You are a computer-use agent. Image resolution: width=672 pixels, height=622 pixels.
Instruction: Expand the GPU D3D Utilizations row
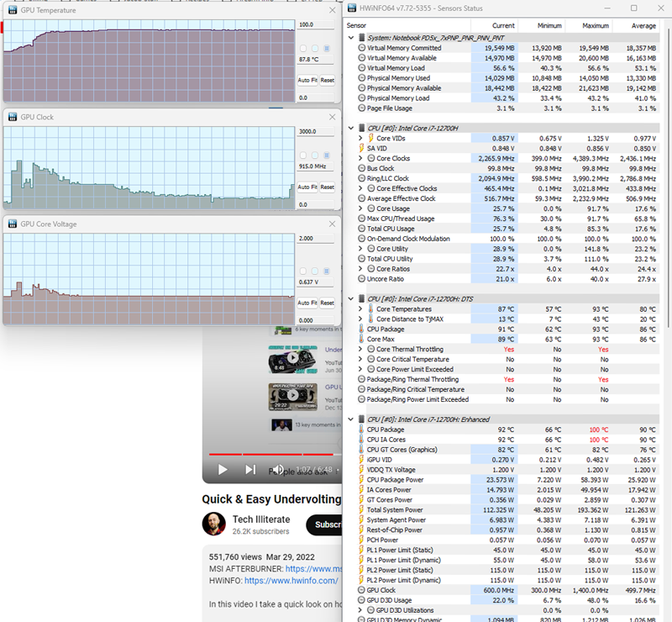360,610
